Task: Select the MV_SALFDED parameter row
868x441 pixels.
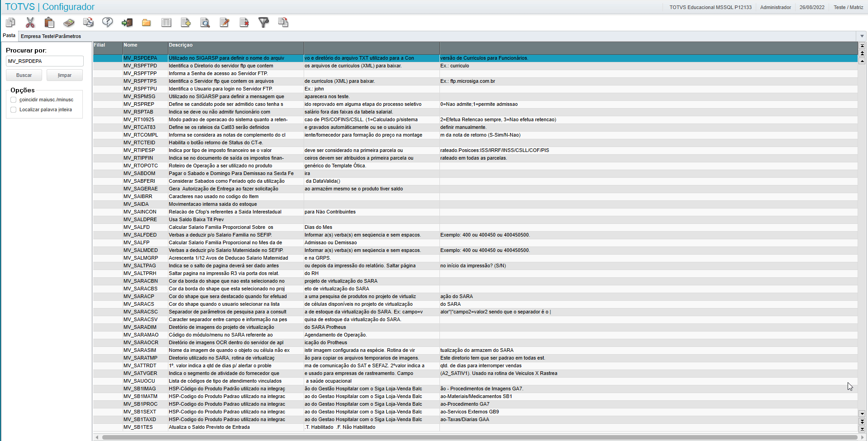Action: 475,235
